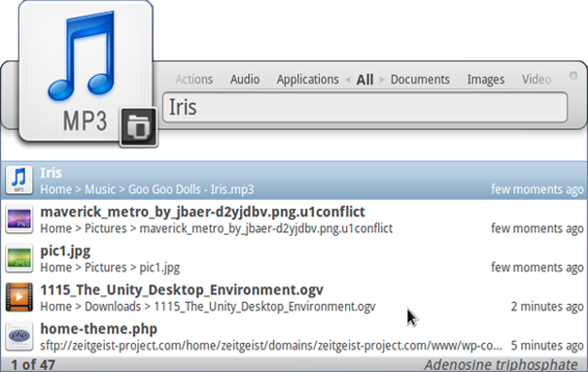Click right arrow next to All
588x372 pixels.
pos(382,80)
